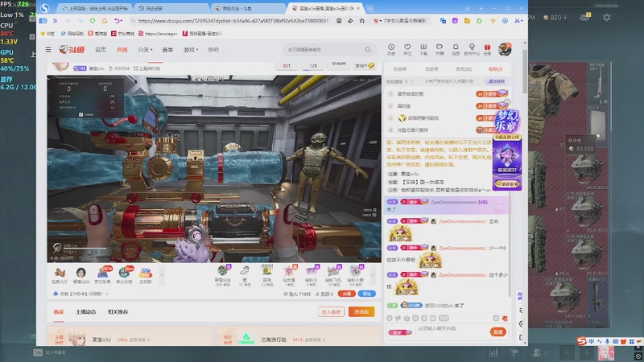
Task: Select the 钻粉卡 gift icon
Action: [312, 275]
